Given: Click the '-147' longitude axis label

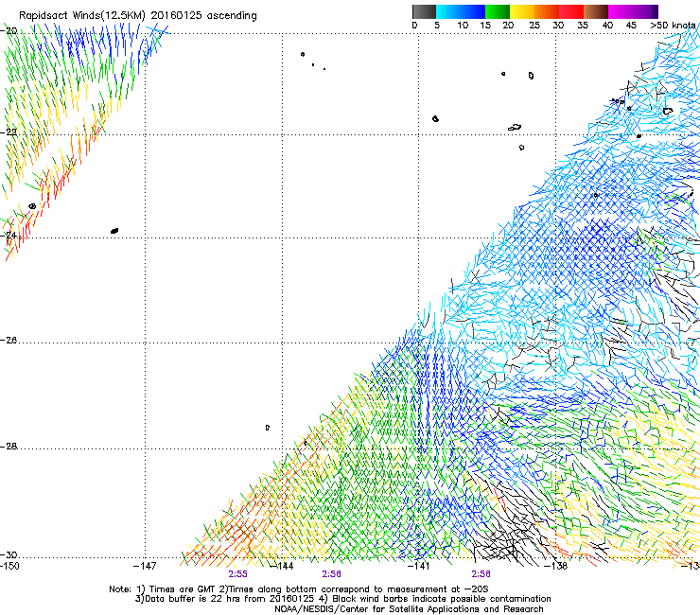Looking at the screenshot, I should [x=145, y=566].
